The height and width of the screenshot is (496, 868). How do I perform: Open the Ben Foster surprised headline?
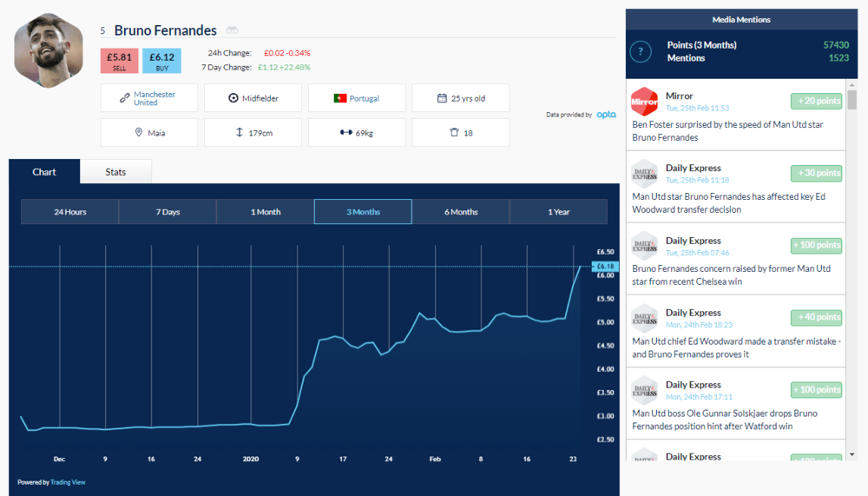tap(727, 131)
